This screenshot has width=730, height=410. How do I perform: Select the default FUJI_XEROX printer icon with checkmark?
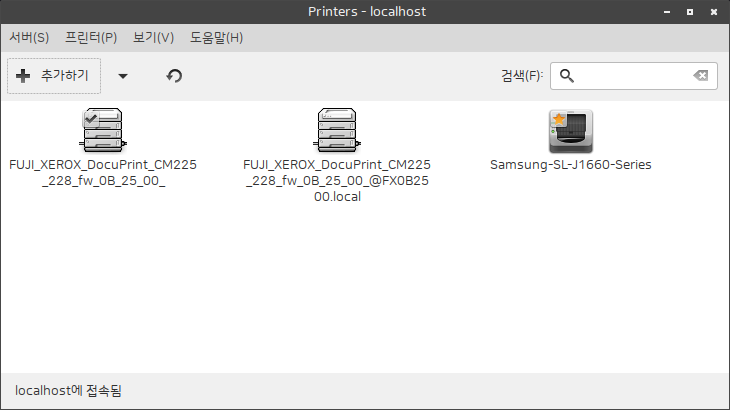pos(100,131)
